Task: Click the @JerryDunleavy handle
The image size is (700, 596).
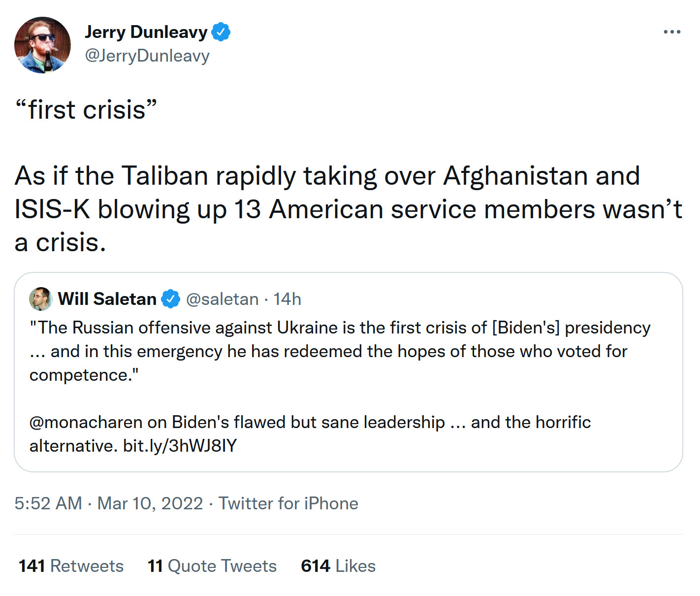Action: (147, 56)
